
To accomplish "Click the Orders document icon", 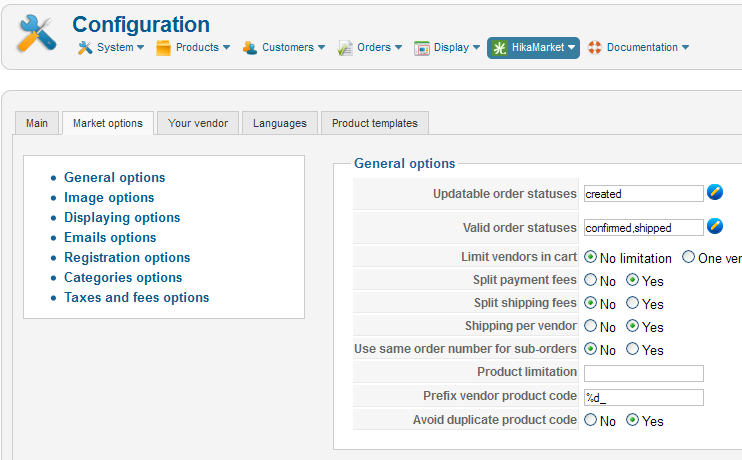I will (345, 48).
